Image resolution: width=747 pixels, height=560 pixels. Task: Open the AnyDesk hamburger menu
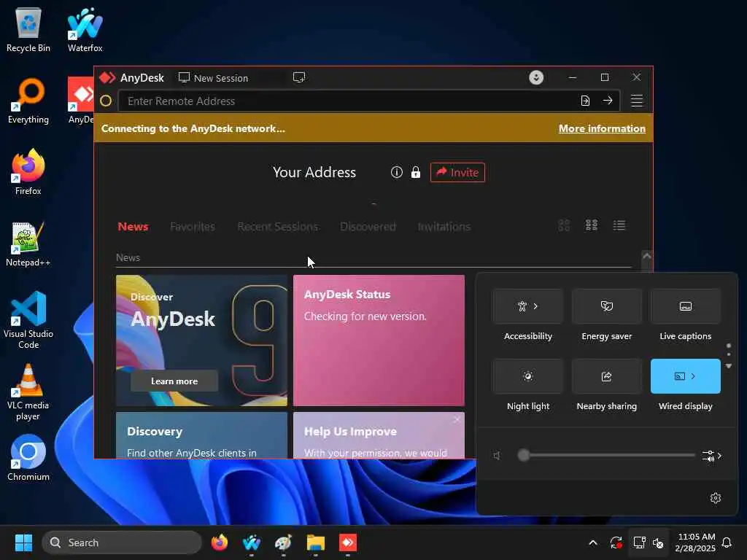pos(636,101)
